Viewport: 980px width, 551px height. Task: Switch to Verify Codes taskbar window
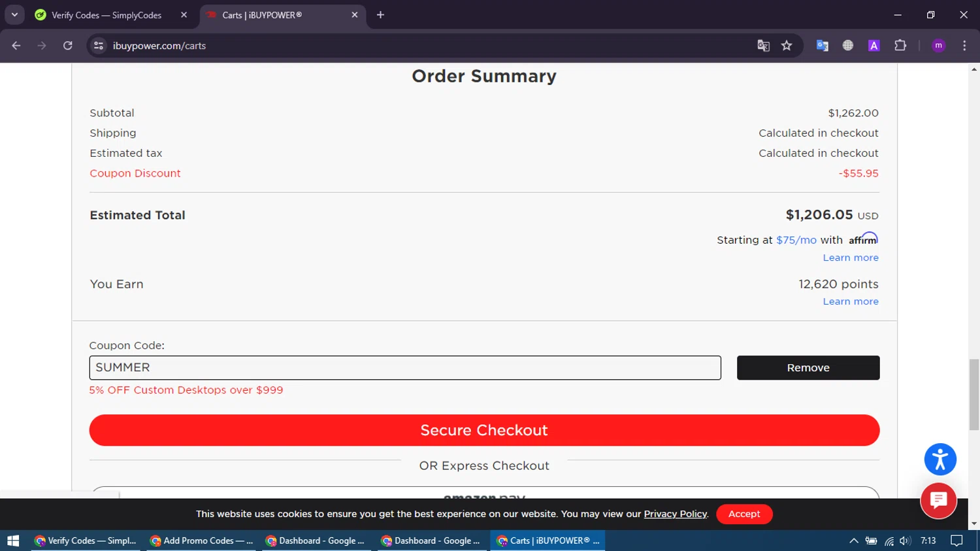pos(86,541)
